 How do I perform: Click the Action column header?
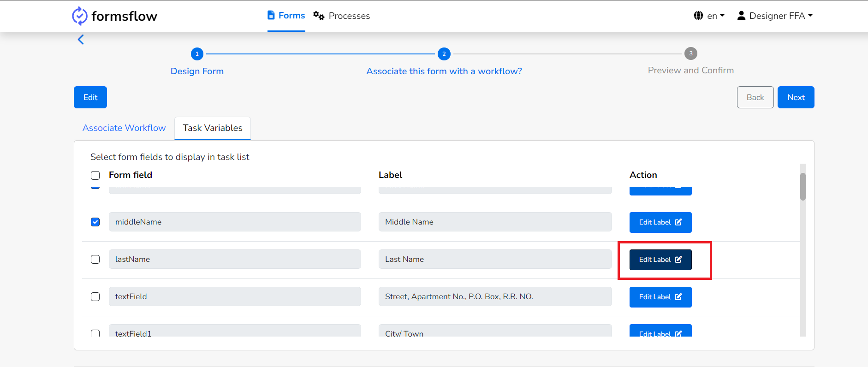point(643,175)
